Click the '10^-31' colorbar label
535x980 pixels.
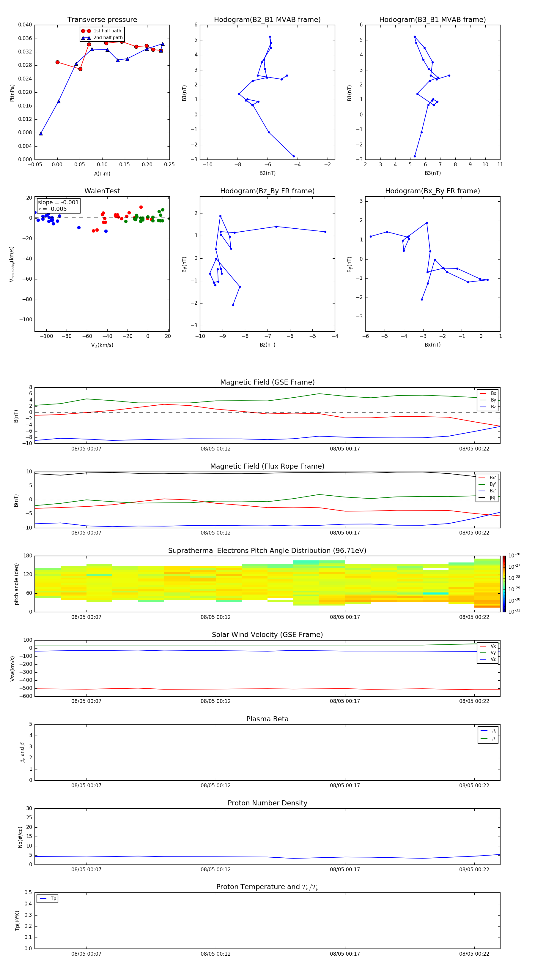514,611
